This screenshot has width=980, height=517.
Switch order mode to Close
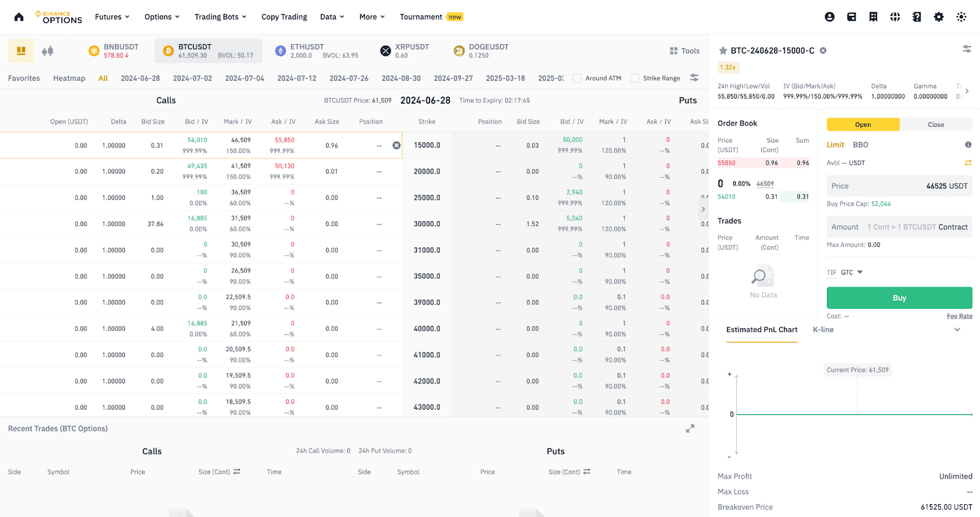935,125
